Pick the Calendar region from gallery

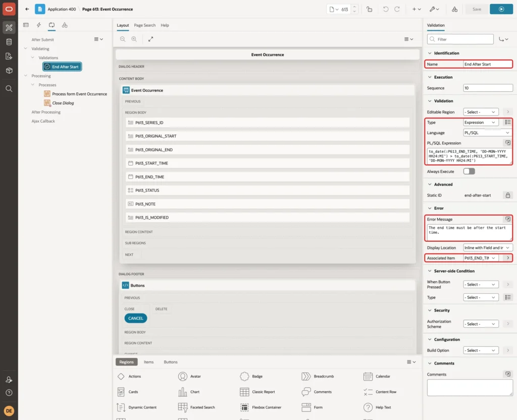377,376
